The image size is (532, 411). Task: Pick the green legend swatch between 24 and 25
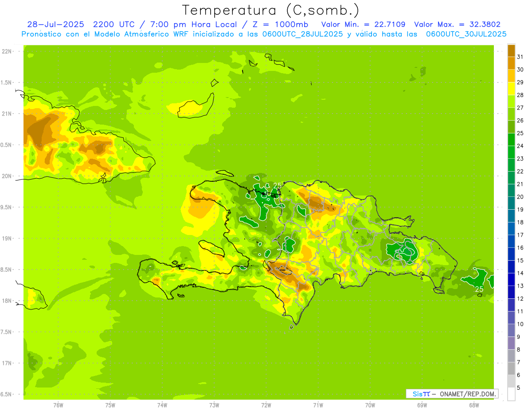pyautogui.click(x=511, y=140)
